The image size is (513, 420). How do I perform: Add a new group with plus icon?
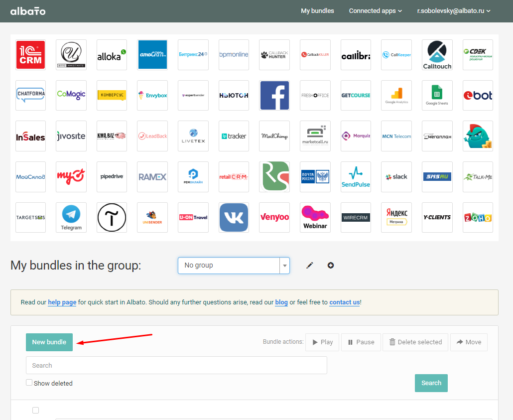point(331,266)
